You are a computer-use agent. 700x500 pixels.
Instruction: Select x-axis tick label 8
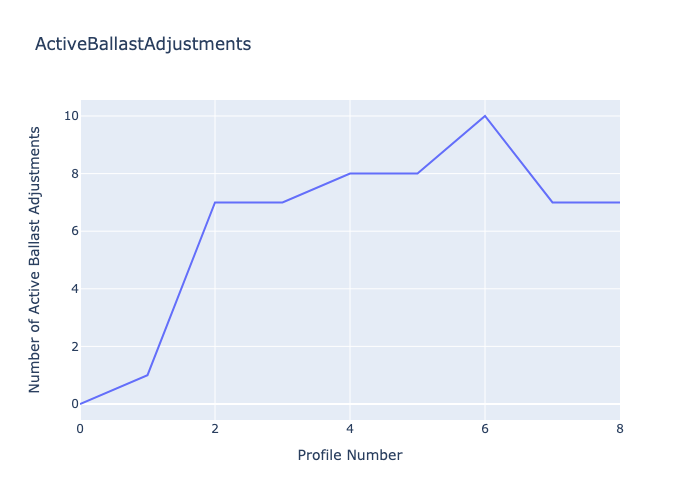tap(620, 429)
